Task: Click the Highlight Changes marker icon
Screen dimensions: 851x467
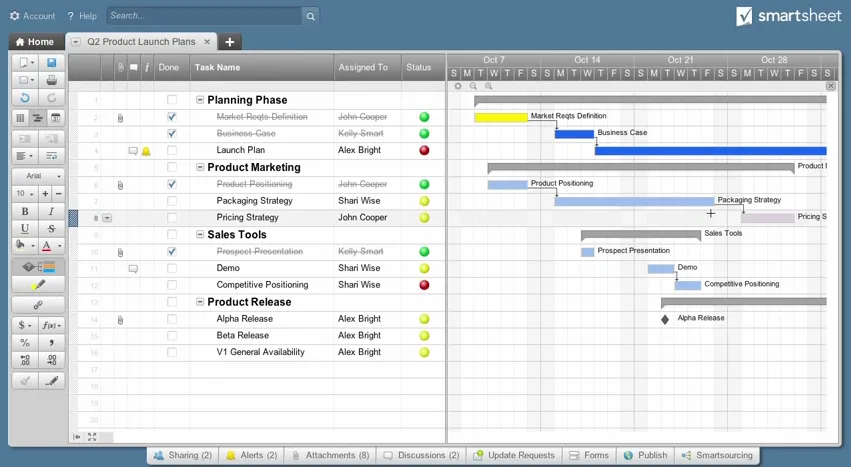Action: click(39, 285)
